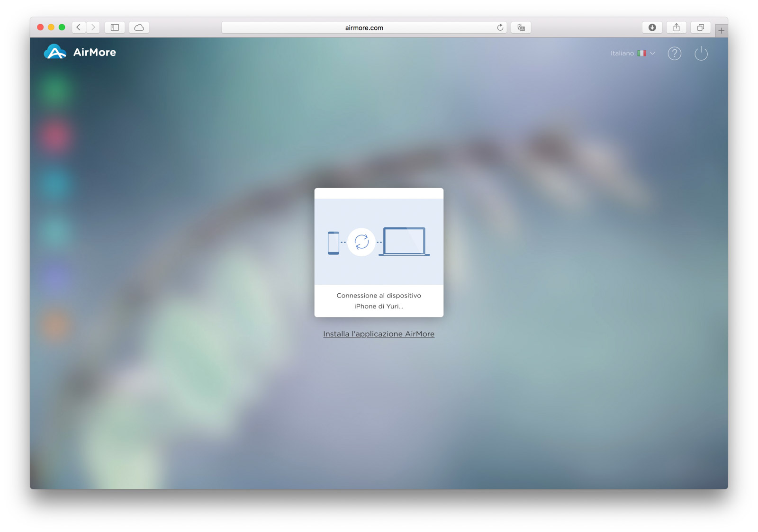Go forward with Safari's forward arrow

pyautogui.click(x=93, y=27)
